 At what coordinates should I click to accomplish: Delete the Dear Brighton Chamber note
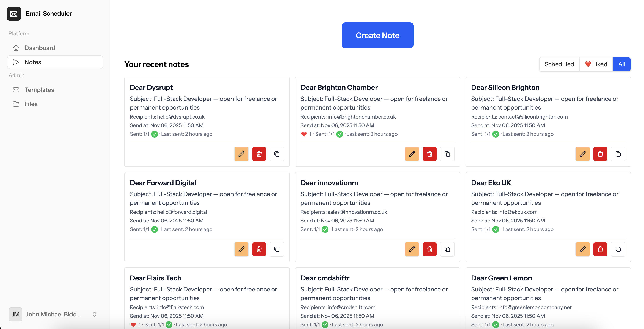coord(429,154)
